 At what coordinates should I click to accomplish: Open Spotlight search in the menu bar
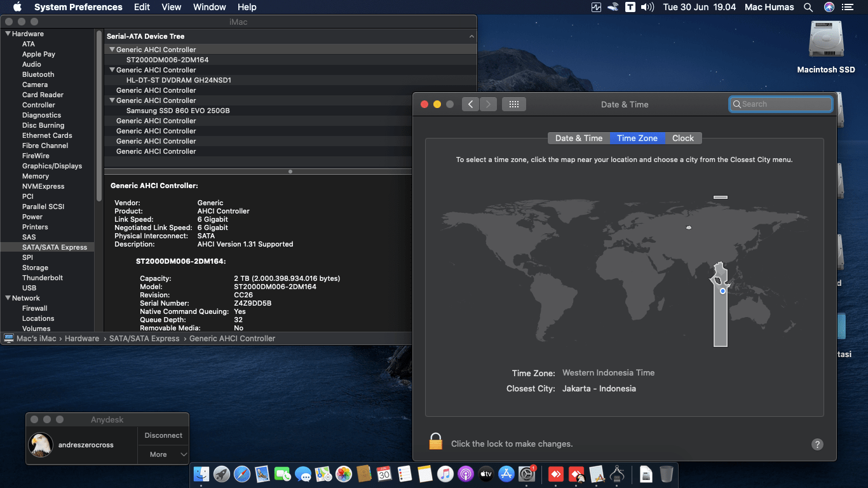(x=808, y=7)
